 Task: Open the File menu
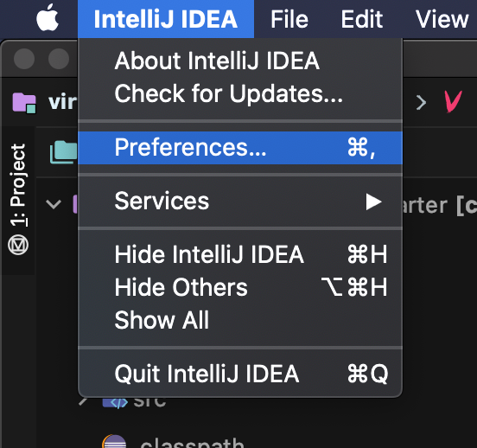point(289,19)
